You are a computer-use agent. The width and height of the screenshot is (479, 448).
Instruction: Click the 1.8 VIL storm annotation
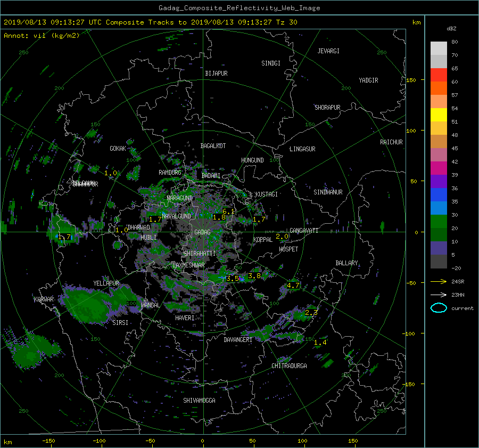[219, 217]
